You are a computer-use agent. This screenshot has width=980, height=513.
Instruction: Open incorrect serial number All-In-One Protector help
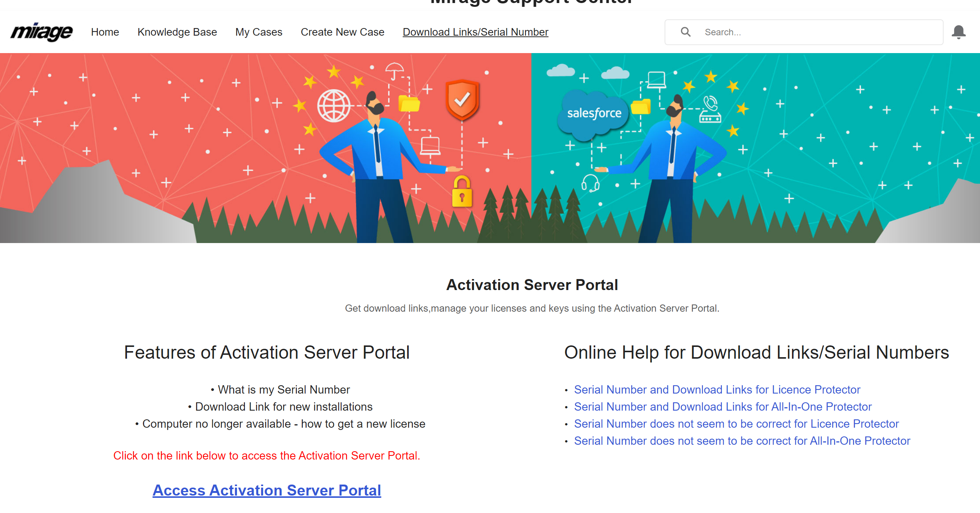tap(742, 441)
